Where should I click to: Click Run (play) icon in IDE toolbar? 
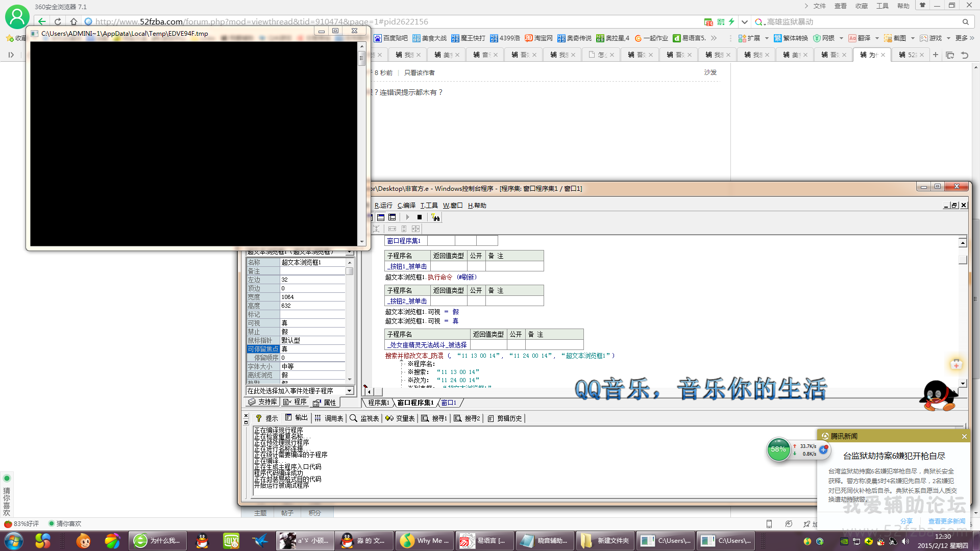(x=407, y=217)
